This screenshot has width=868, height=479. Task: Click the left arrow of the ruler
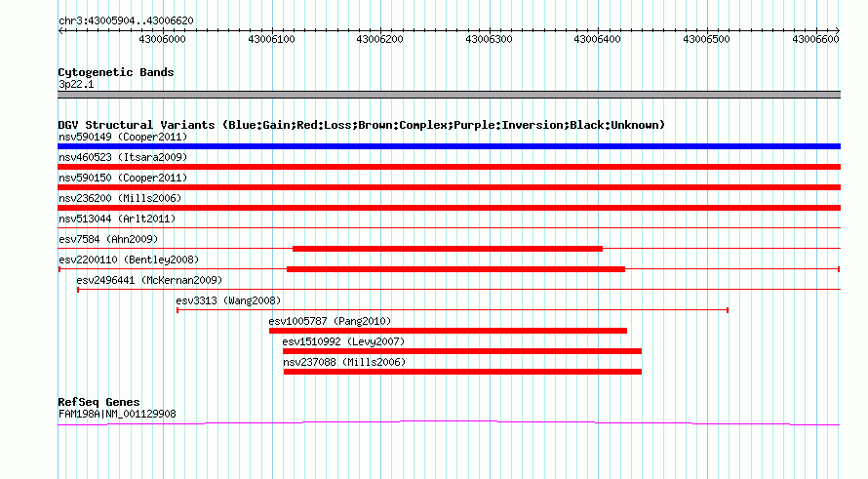coord(60,31)
